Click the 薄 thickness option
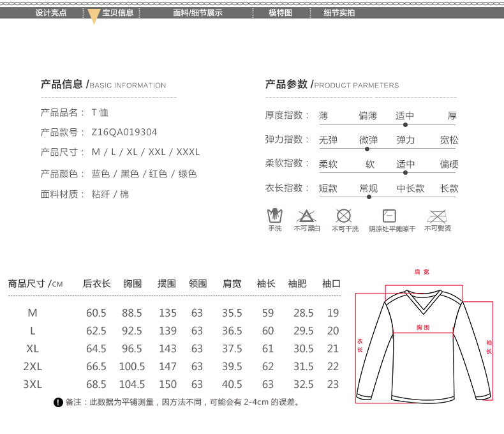This screenshot has height=434, width=504. point(323,116)
